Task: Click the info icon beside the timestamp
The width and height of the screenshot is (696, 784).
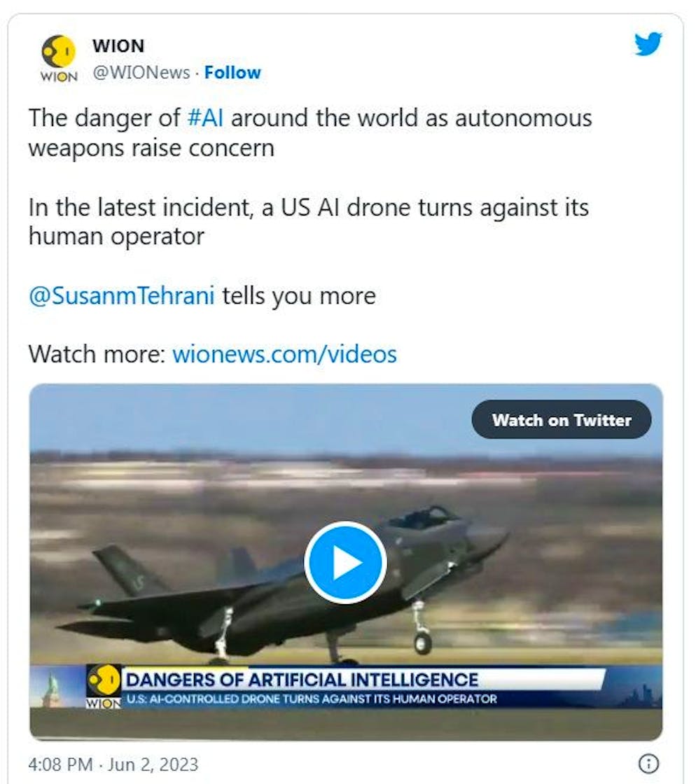Action: tap(650, 763)
